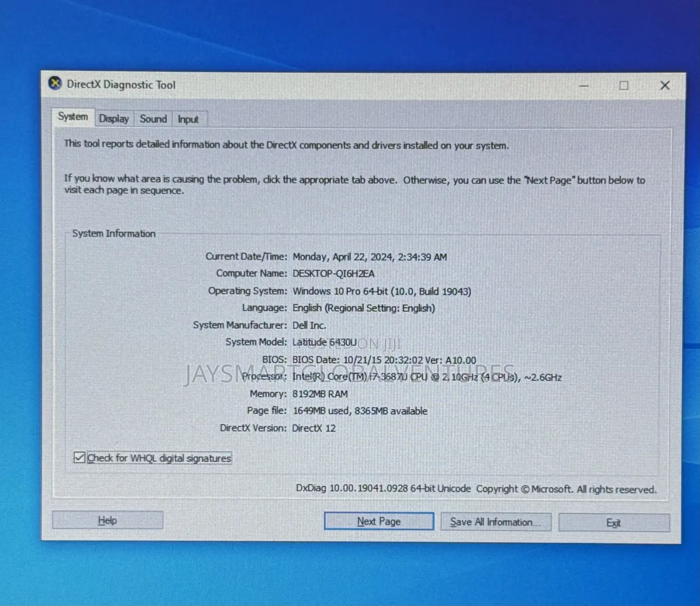This screenshot has width=700, height=606.
Task: Switch to the System tab
Action: 73,117
